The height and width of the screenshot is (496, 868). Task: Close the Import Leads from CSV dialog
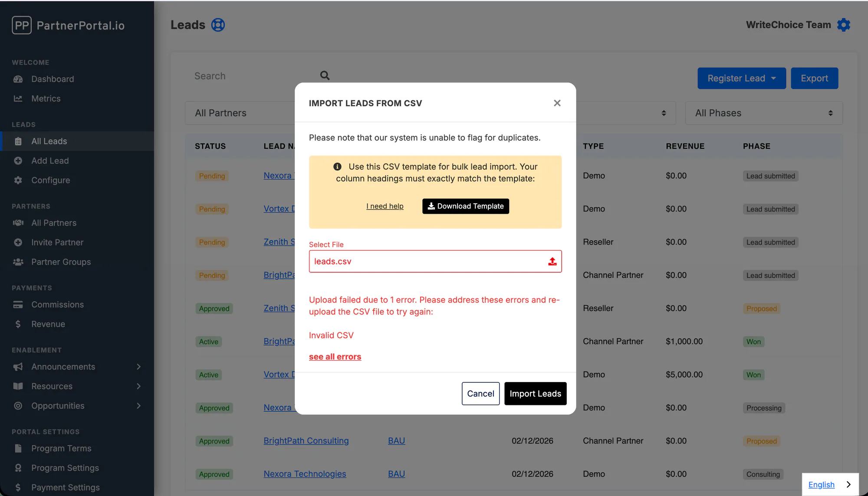[x=557, y=103]
